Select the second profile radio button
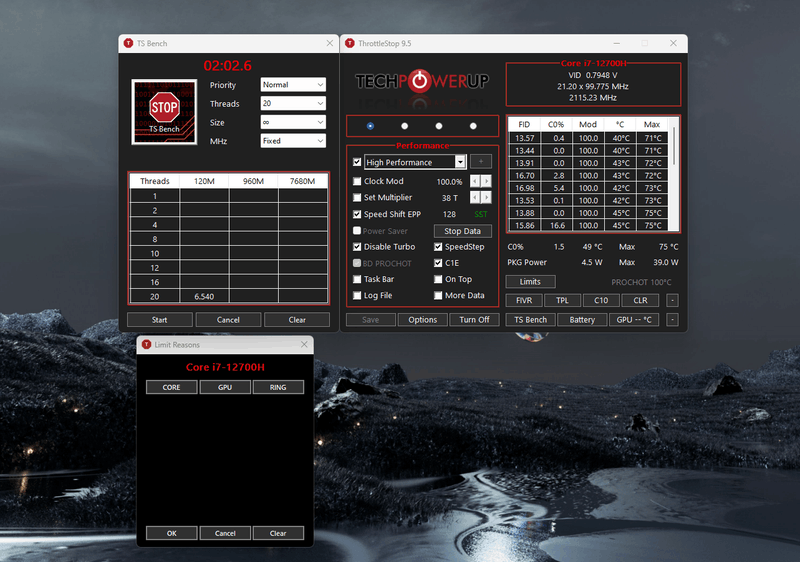Viewport: 800px width, 562px height. [405, 126]
